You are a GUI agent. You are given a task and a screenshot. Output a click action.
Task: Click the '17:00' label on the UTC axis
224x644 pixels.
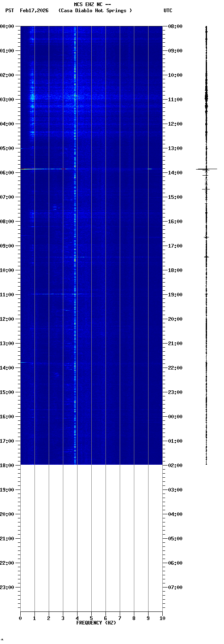(175, 246)
